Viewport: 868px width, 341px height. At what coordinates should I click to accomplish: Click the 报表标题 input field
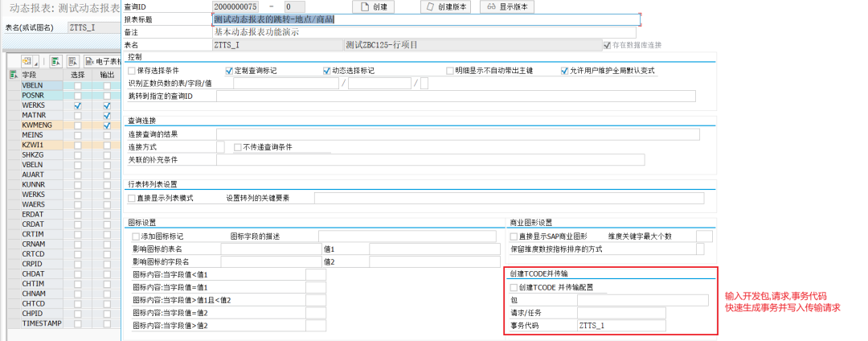426,19
